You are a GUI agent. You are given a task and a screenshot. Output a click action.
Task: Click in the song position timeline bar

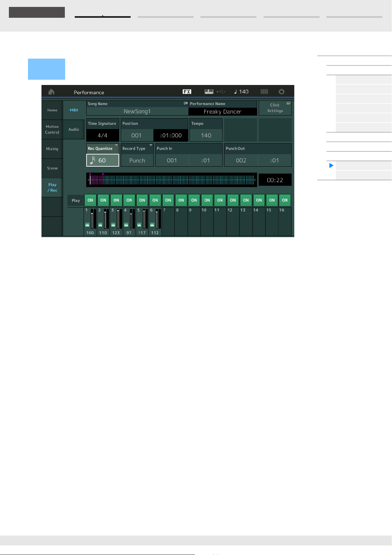(171, 180)
